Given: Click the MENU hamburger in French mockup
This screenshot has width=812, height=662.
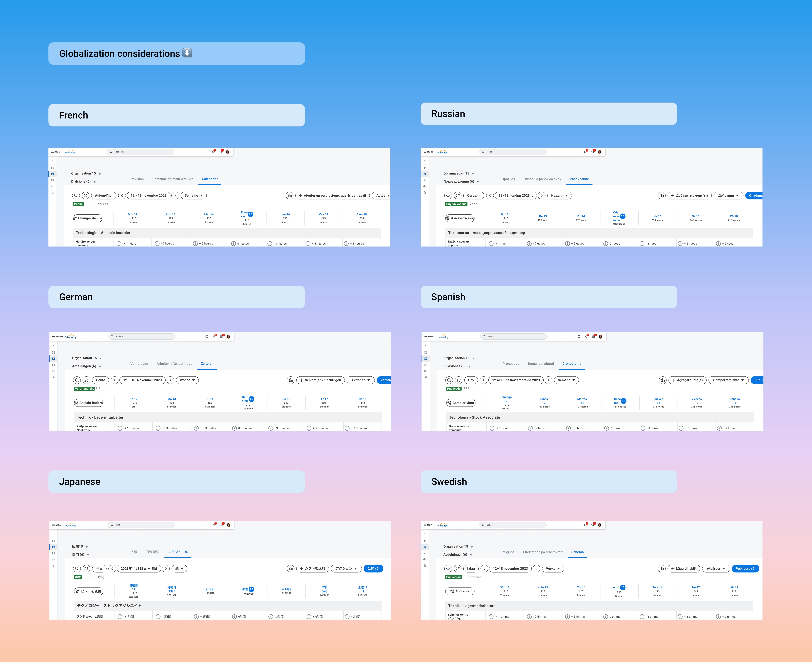Looking at the screenshot, I should (53, 152).
